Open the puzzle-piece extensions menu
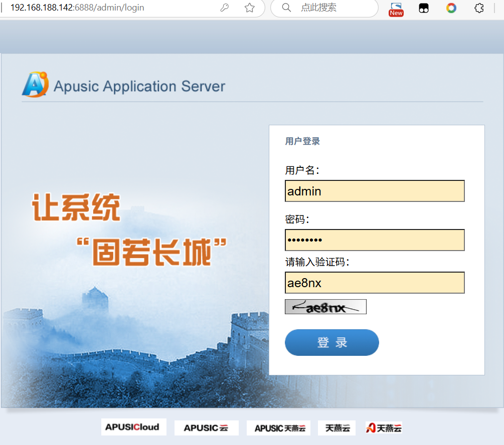 click(x=479, y=8)
